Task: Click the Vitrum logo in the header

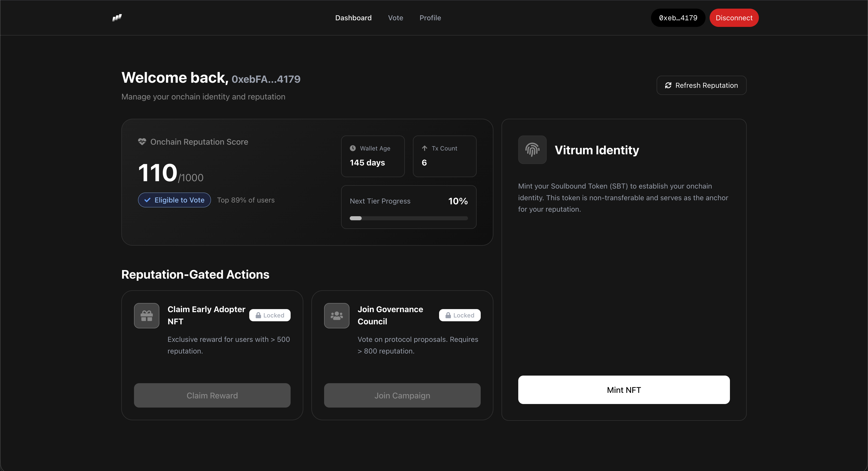Action: (x=117, y=18)
